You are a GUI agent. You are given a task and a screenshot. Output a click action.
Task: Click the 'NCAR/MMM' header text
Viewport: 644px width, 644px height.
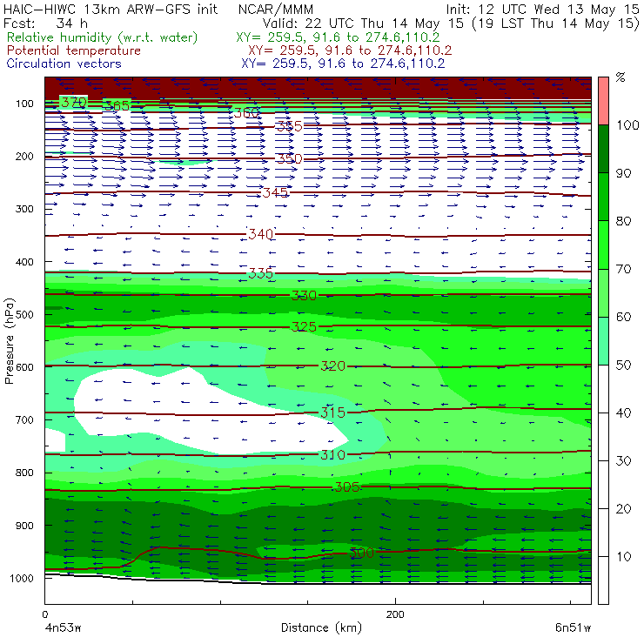(276, 10)
